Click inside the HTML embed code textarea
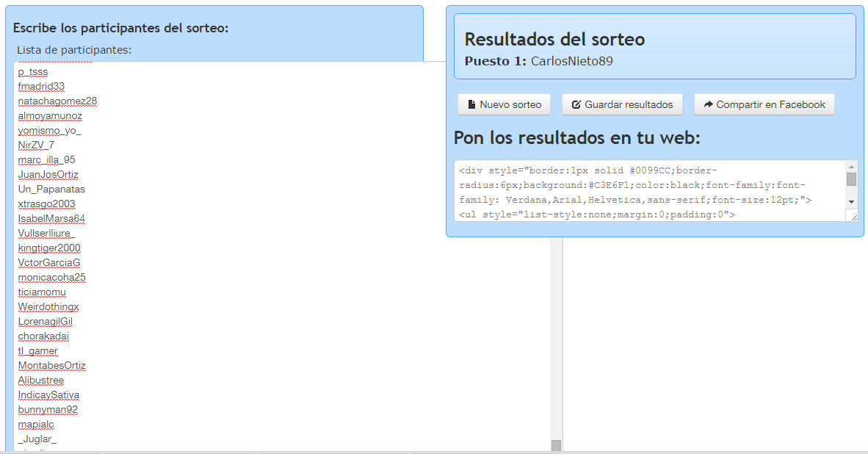Screen dimensions: 868x454 tap(650, 191)
